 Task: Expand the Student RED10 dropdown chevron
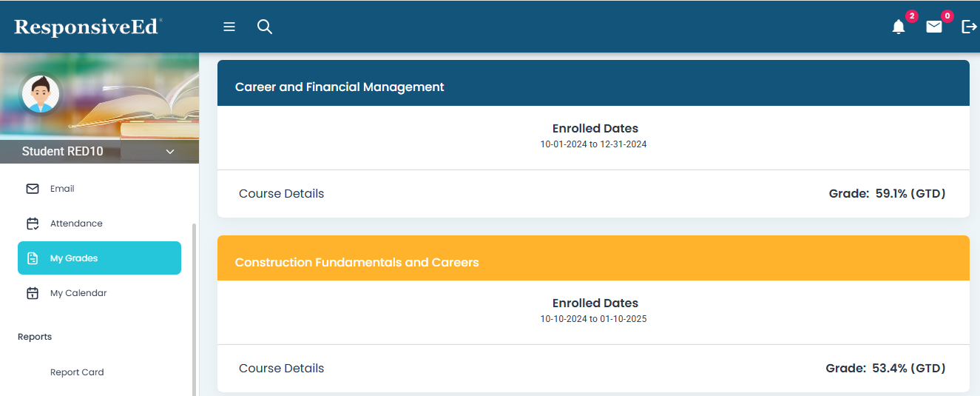pyautogui.click(x=170, y=152)
